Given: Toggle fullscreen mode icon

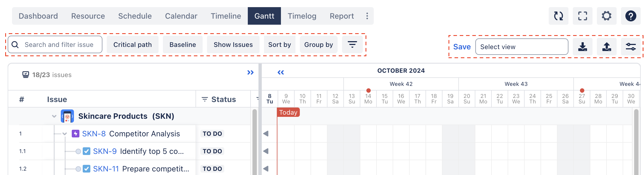Looking at the screenshot, I should coord(582,16).
